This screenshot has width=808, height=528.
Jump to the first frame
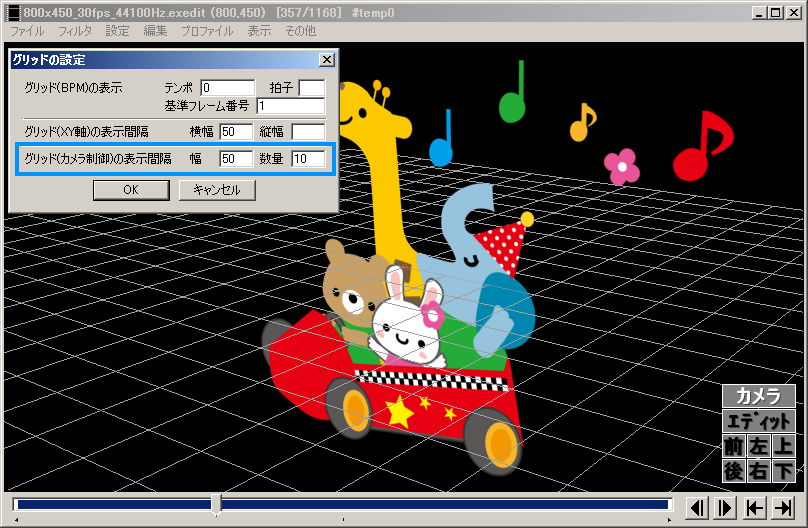tap(755, 508)
